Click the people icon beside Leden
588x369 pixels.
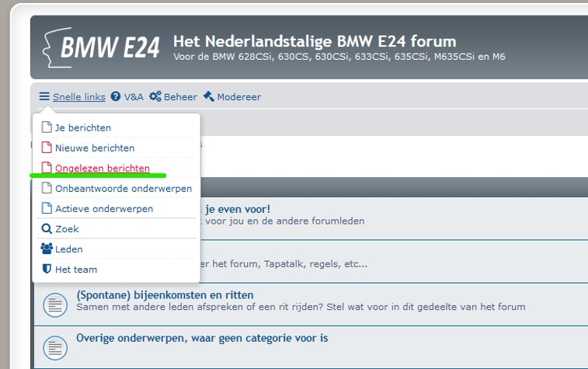[x=47, y=249]
